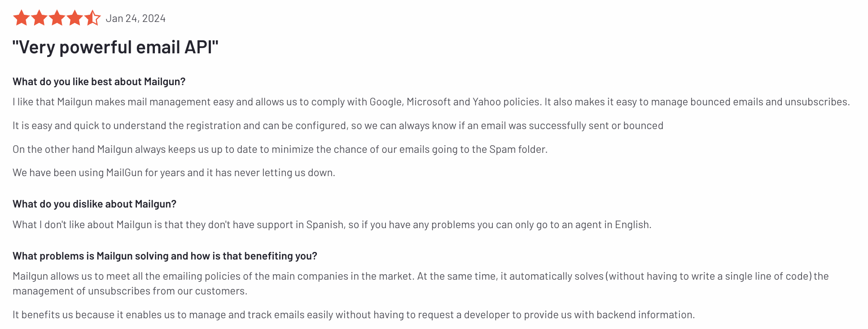Click the "What problems is Mailgun solving" heading
This screenshot has width=868, height=329.
pyautogui.click(x=165, y=256)
